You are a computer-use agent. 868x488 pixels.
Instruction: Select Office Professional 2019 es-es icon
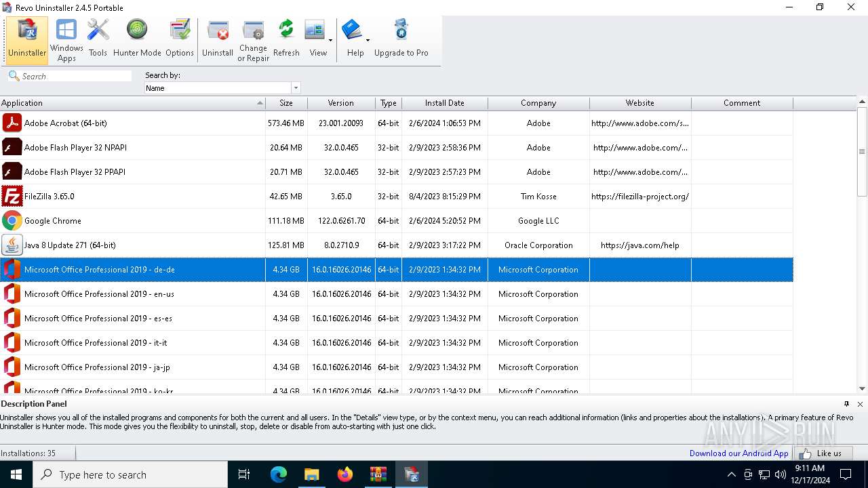(12, 318)
